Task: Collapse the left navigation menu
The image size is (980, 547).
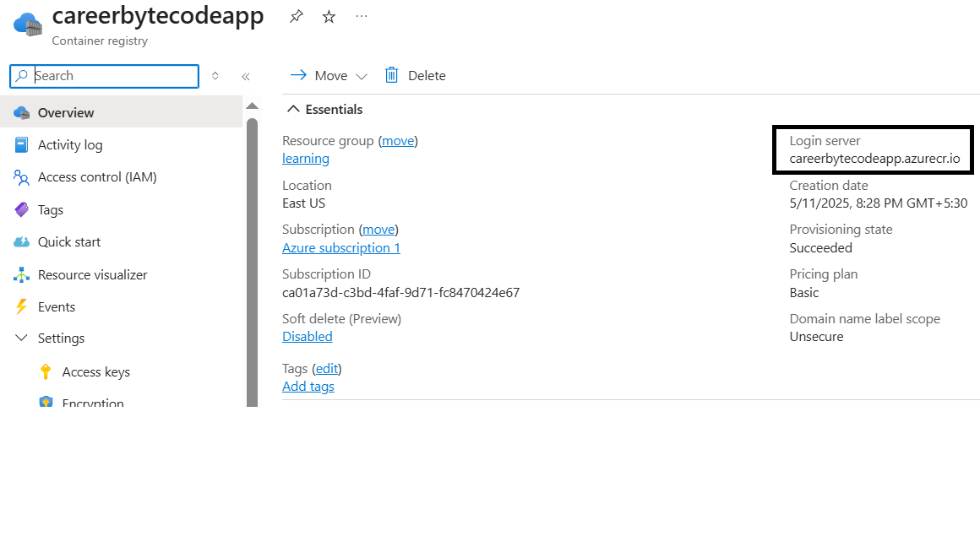Action: (246, 75)
